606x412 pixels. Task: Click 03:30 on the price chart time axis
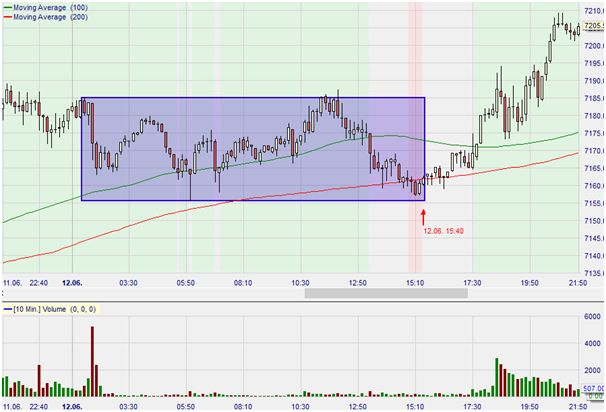128,283
